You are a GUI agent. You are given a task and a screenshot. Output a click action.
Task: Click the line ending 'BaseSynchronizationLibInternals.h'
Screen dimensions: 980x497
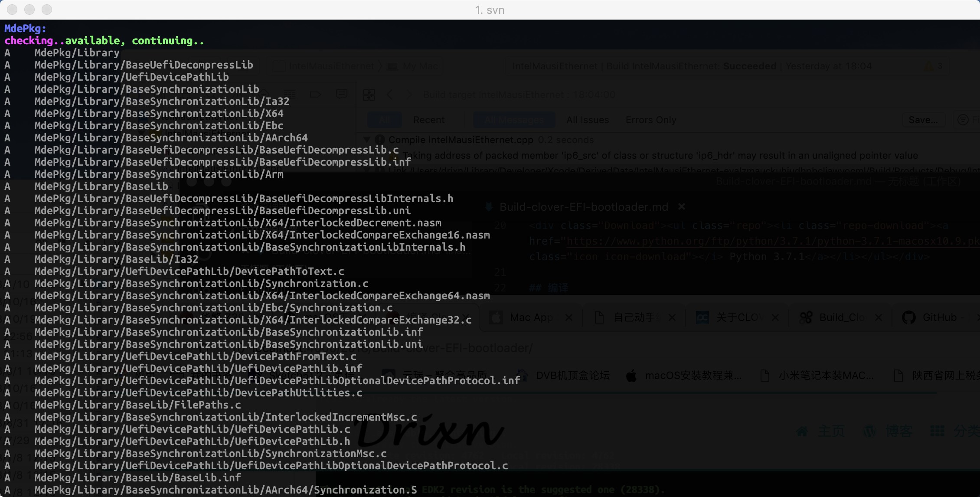250,247
